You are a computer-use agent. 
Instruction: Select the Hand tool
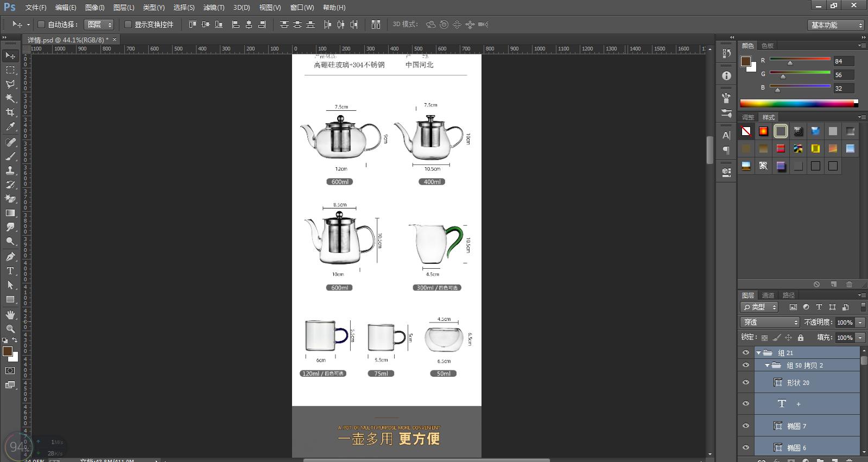[10, 315]
